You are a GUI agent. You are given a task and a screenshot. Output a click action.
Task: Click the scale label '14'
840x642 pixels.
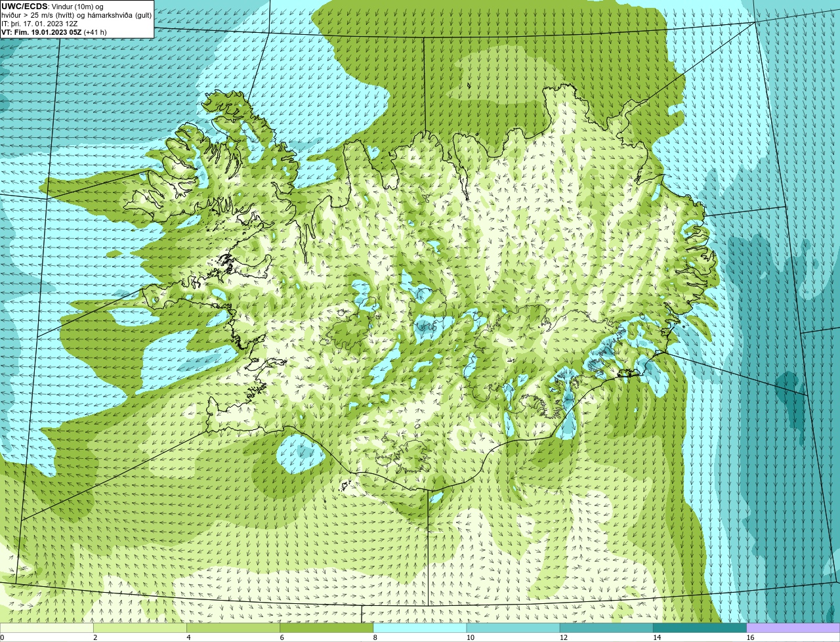(656, 637)
